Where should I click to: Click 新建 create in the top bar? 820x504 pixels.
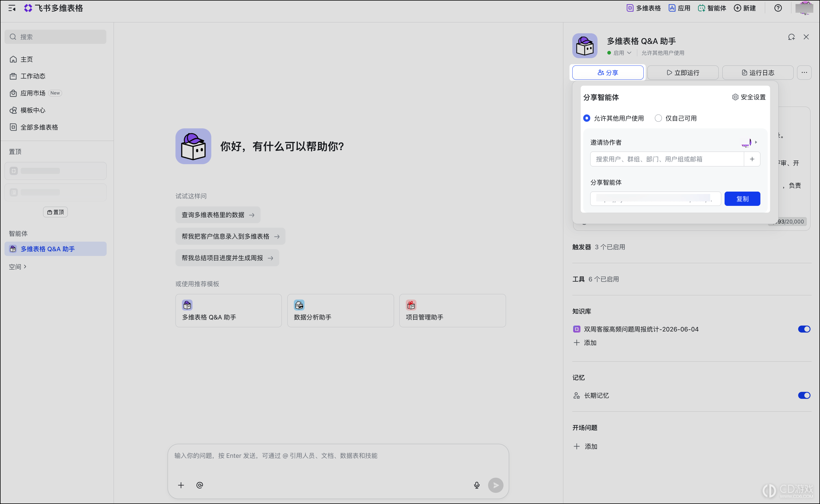pos(745,8)
